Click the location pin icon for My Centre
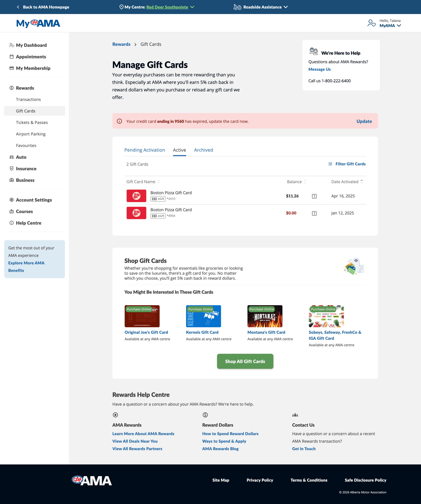421x504 pixels. coord(121,7)
